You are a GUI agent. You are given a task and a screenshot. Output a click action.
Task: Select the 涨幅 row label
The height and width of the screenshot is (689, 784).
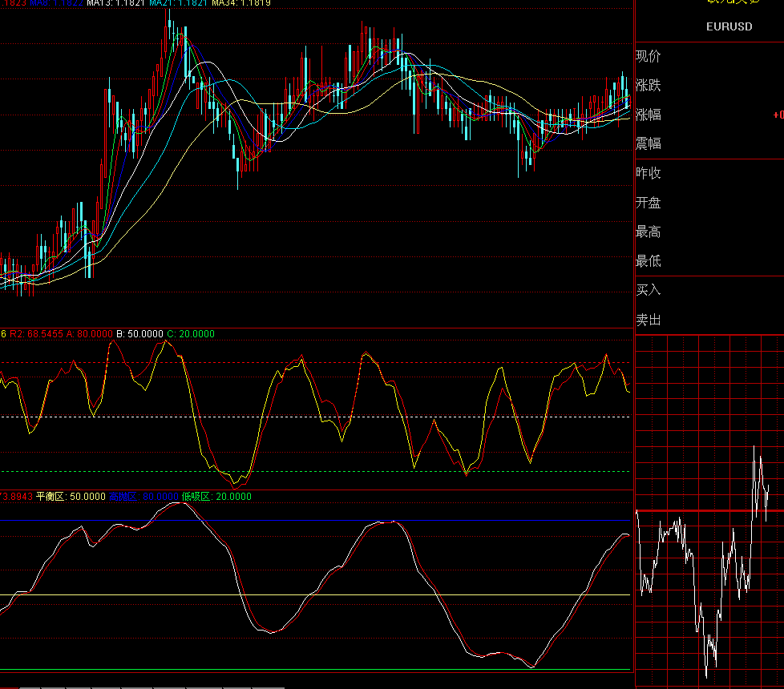tap(649, 115)
